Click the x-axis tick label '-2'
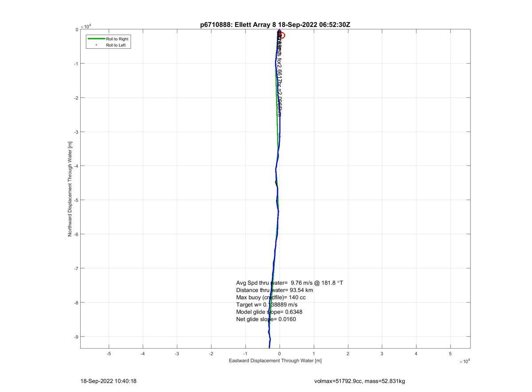This screenshot has width=532, height=392. pyautogui.click(x=211, y=353)
